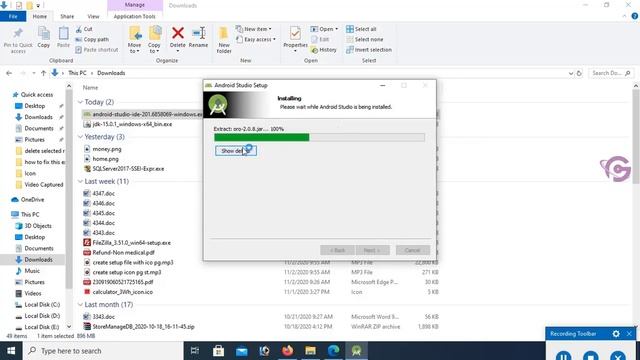
Task: Click Show details in setup dialog
Action: coord(236,151)
